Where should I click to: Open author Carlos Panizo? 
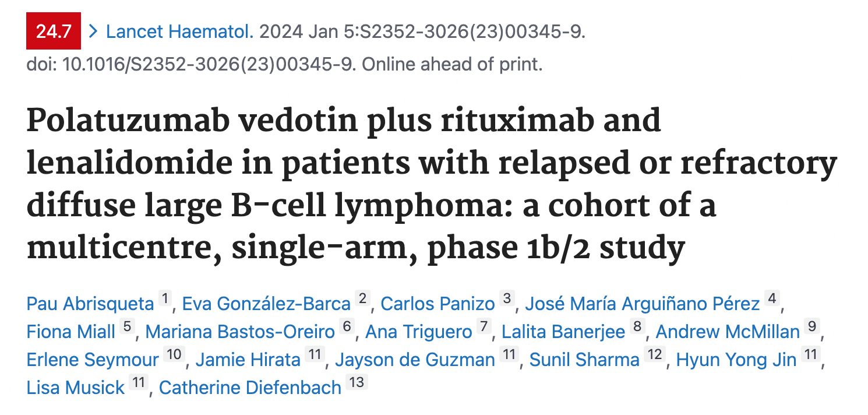[x=438, y=304]
